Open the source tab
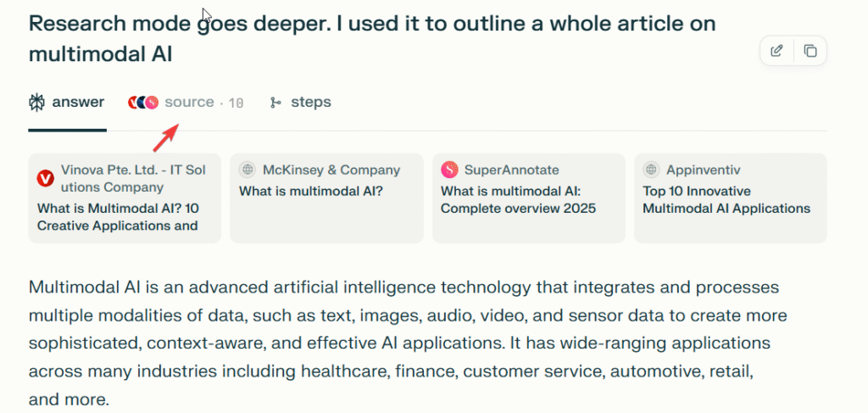 click(x=189, y=103)
